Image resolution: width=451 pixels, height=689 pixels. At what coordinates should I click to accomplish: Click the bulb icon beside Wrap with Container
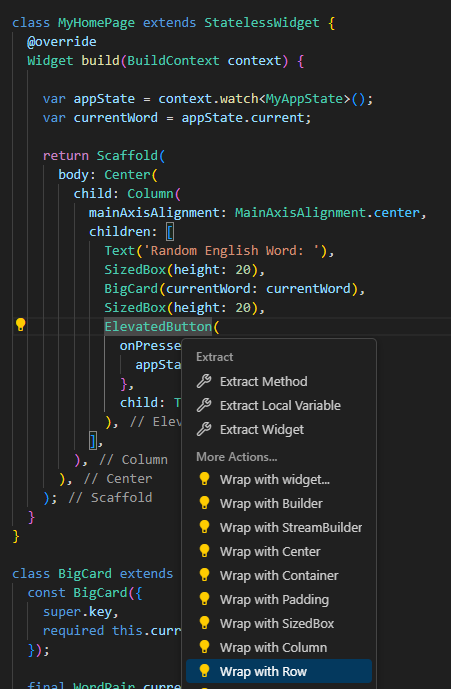(204, 575)
